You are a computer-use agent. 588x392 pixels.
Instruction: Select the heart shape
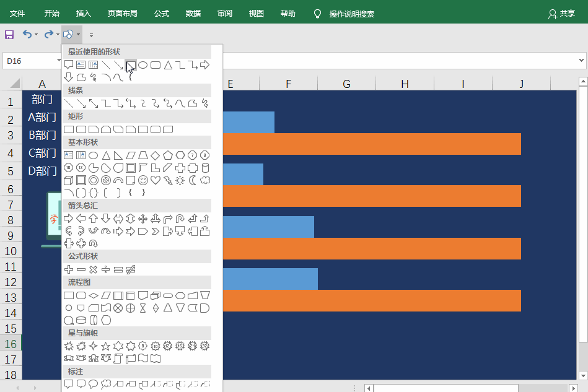click(156, 180)
